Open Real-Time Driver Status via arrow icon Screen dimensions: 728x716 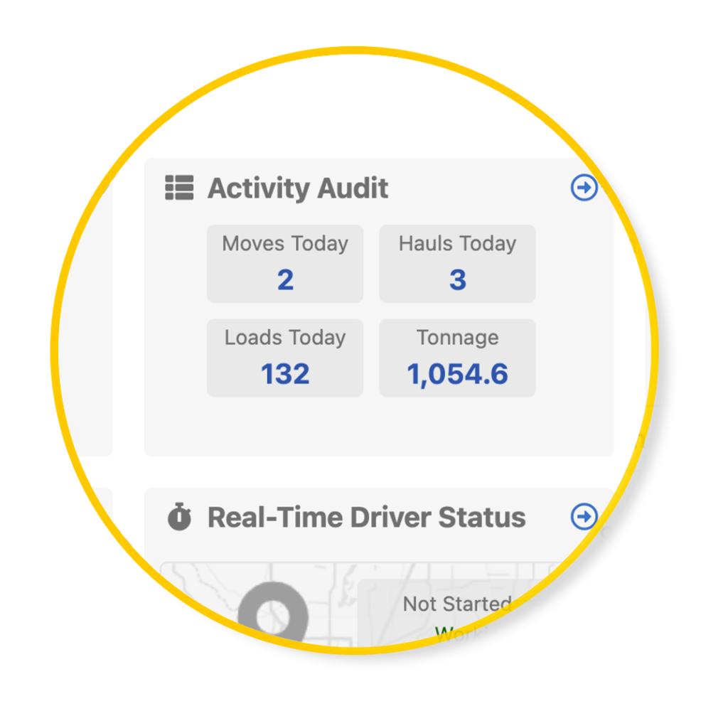click(x=584, y=517)
